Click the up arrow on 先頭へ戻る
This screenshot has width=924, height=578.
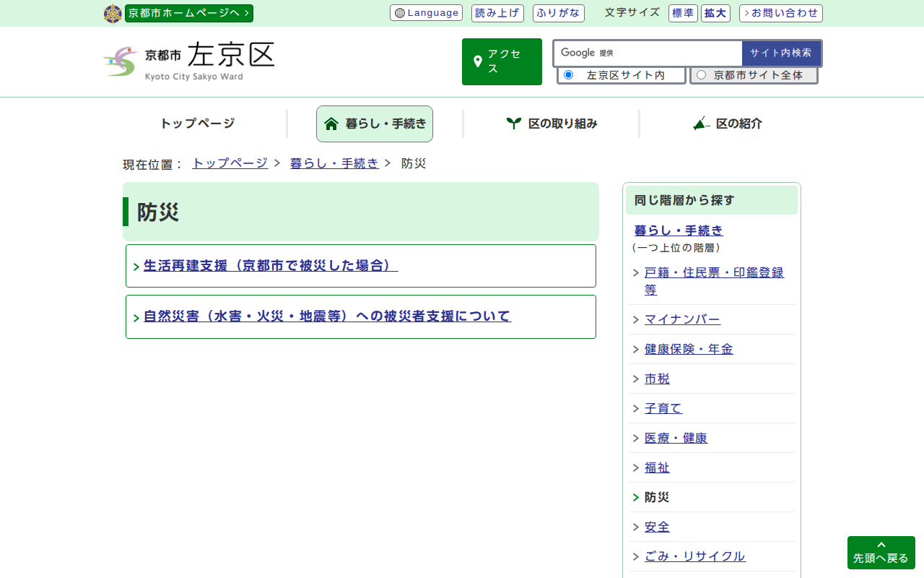pyautogui.click(x=881, y=545)
